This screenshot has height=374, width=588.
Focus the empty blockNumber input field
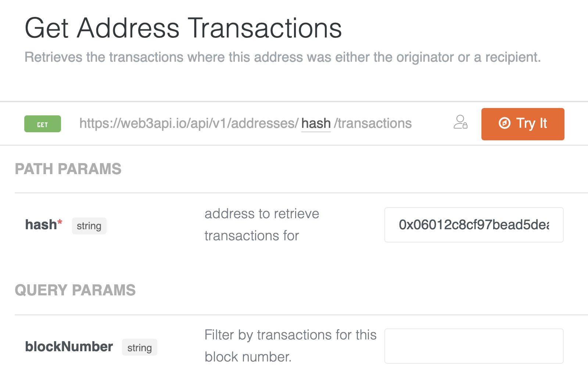pos(474,346)
